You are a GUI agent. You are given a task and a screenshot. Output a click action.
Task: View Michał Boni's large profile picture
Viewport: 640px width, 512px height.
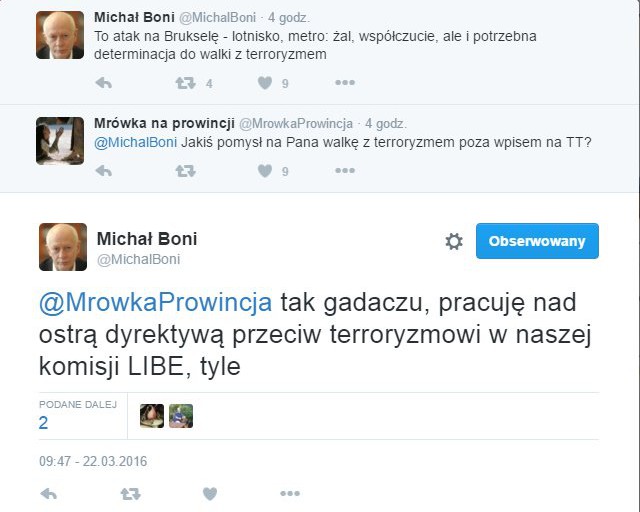coord(62,247)
